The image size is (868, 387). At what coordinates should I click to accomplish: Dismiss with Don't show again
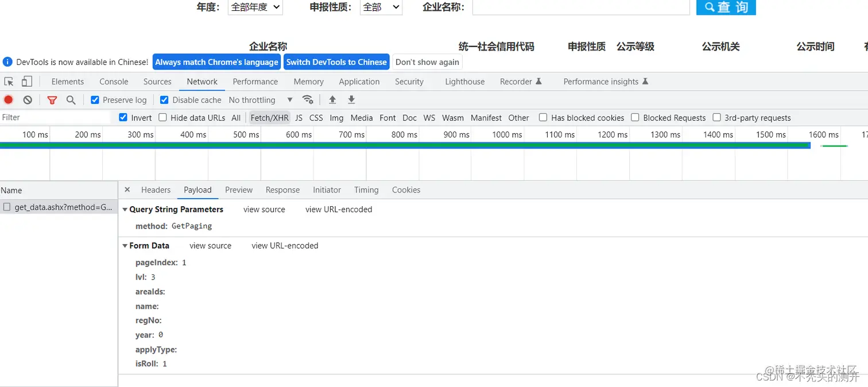tap(427, 62)
